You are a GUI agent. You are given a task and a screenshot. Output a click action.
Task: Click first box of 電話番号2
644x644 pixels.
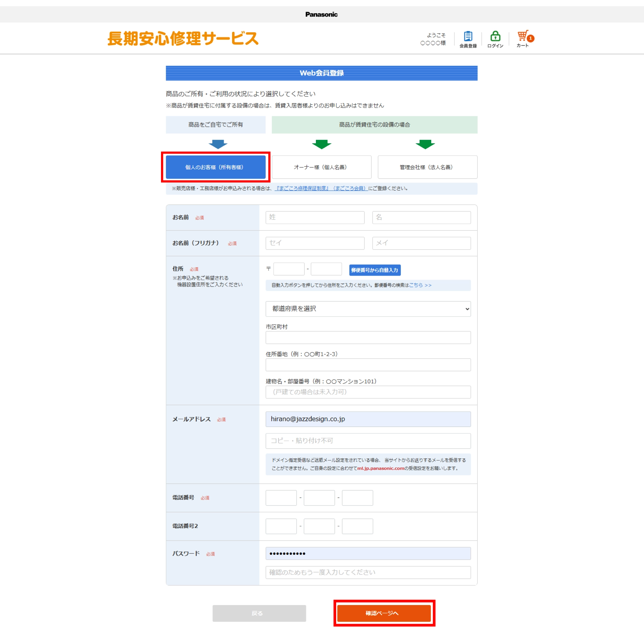coord(281,526)
